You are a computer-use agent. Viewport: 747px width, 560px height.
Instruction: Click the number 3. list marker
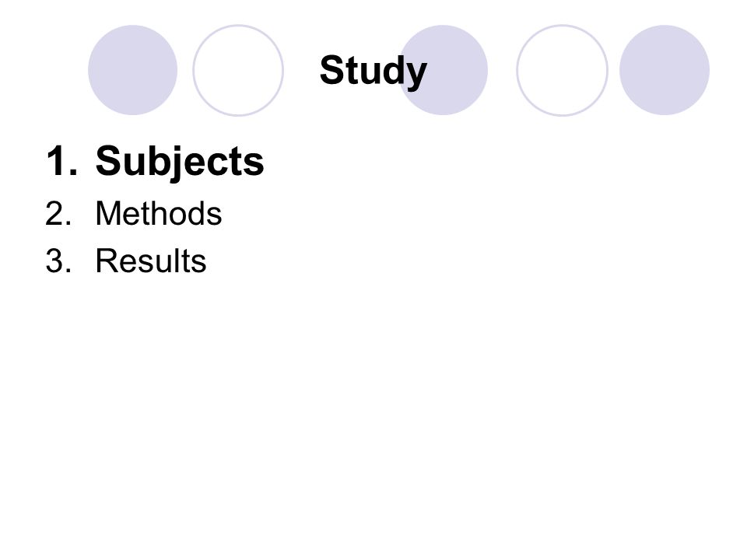coord(58,261)
